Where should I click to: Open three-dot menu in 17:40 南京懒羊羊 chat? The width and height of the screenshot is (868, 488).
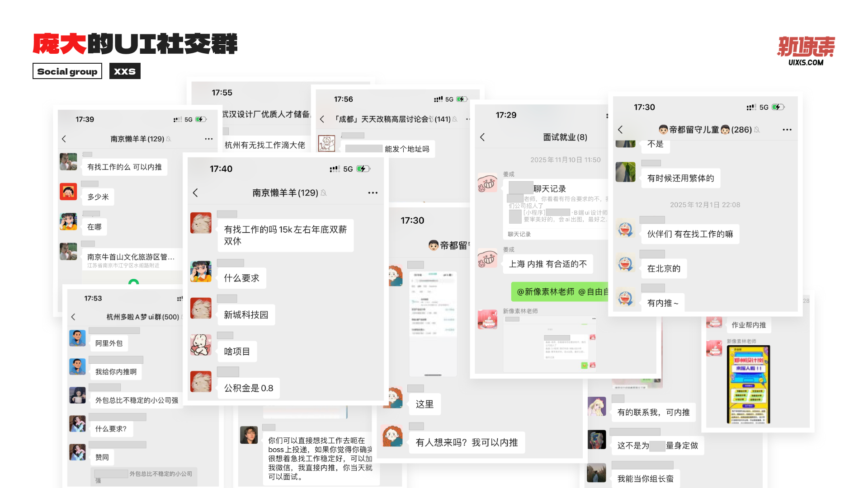(x=373, y=193)
